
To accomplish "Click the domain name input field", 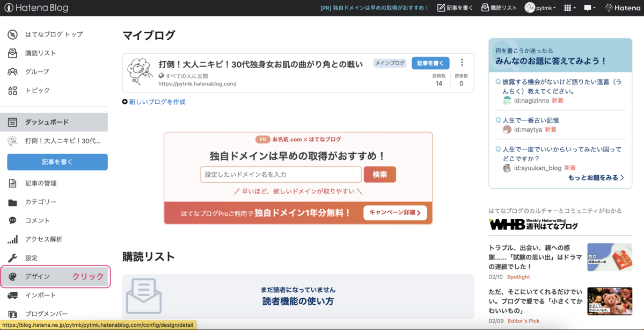I will [x=281, y=175].
